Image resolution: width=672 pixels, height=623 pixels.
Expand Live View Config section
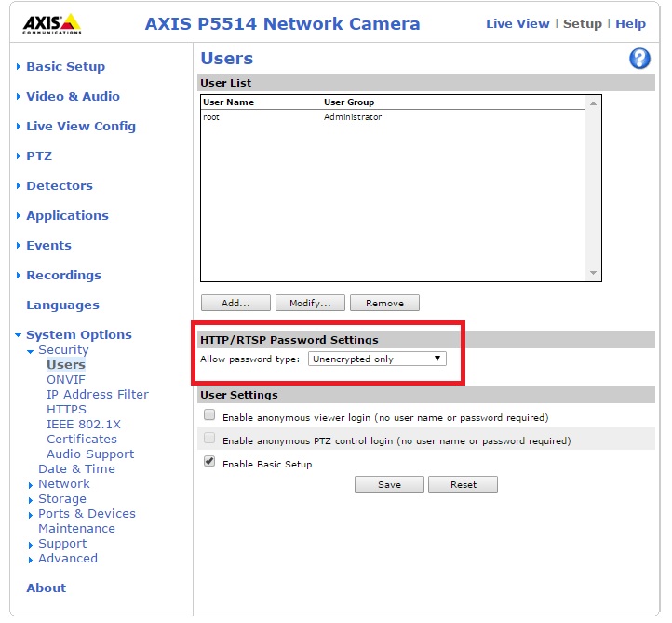coord(81,126)
